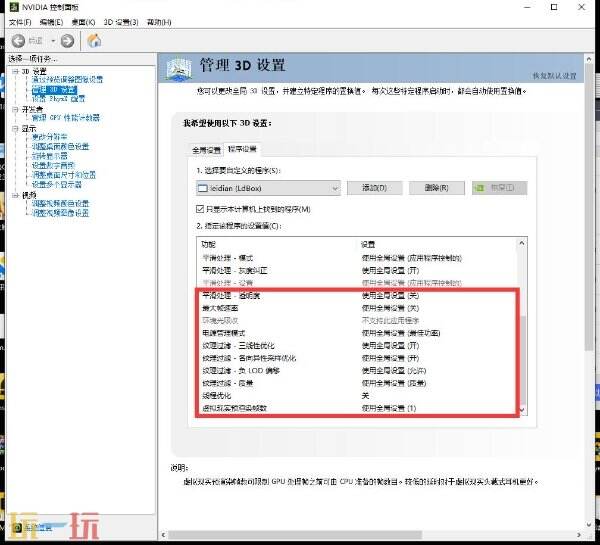Select 调整视频颜色设置 in the task tree
600x545 pixels.
(x=60, y=203)
